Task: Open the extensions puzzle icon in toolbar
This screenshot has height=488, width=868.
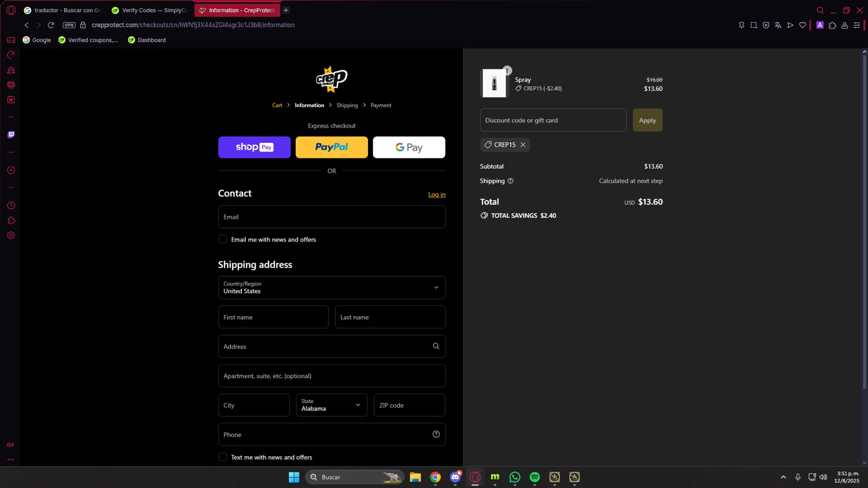Action: [x=832, y=25]
